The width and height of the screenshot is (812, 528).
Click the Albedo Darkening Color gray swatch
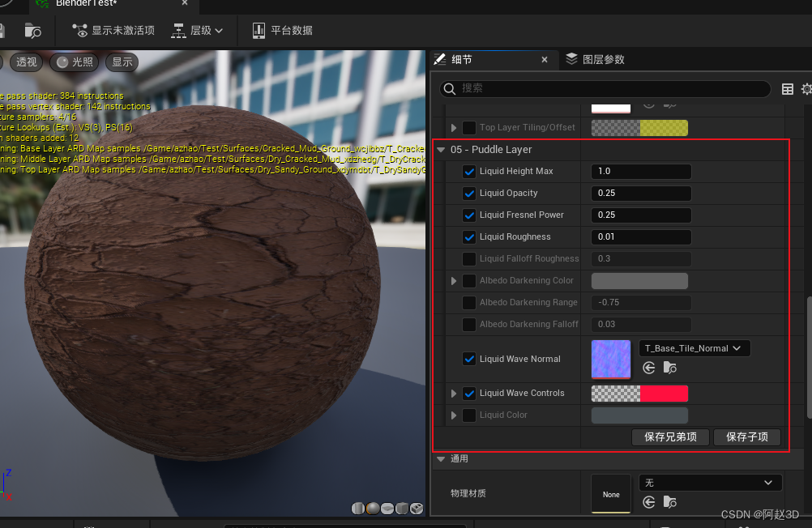pos(639,281)
